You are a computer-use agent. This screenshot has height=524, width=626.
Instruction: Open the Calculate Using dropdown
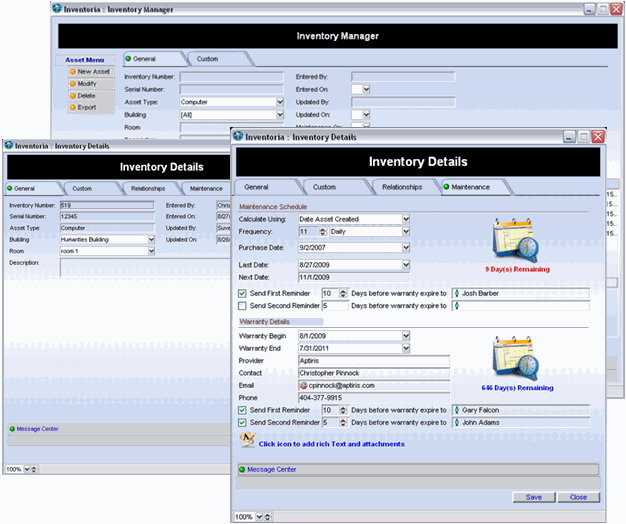[406, 219]
